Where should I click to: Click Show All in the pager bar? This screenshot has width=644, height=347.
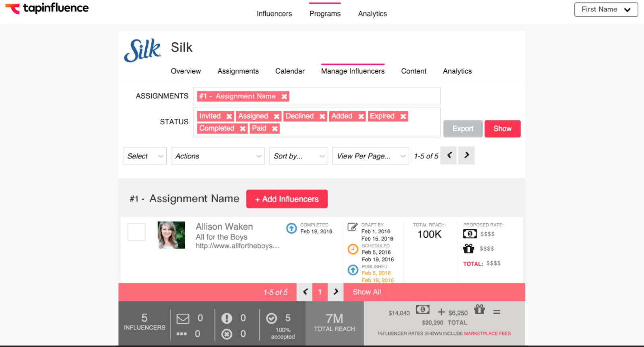point(367,292)
